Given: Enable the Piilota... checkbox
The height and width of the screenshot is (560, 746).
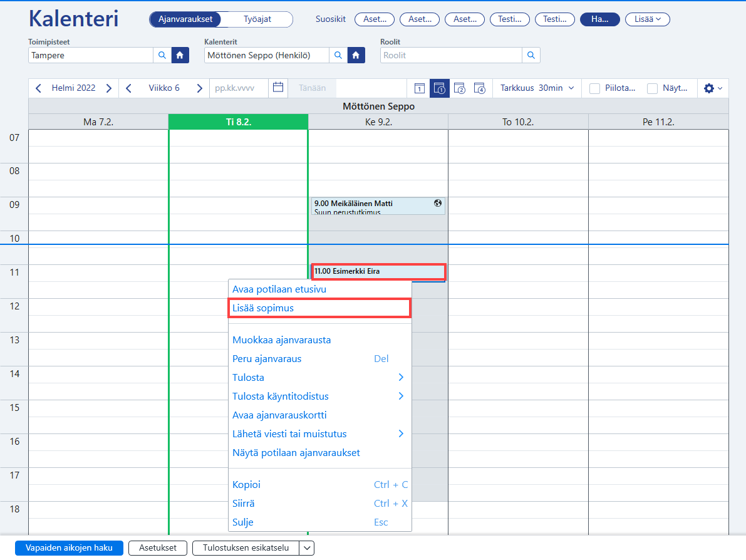Looking at the screenshot, I should (x=594, y=88).
